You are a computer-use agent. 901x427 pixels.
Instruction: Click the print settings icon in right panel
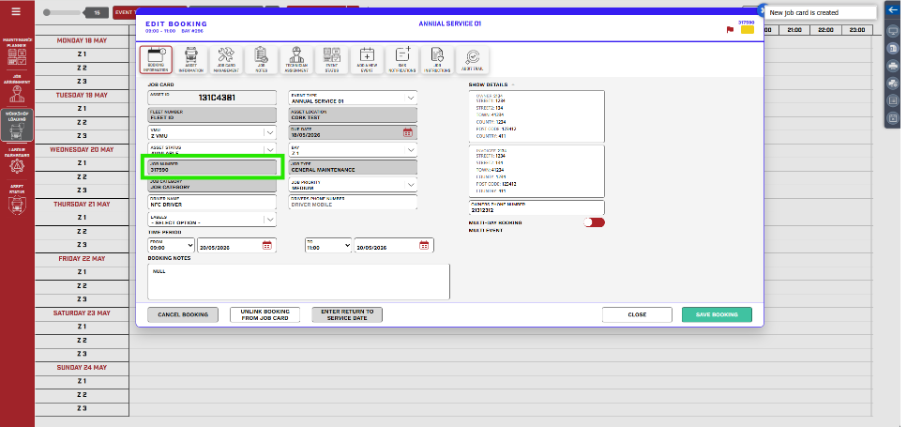coord(892,83)
